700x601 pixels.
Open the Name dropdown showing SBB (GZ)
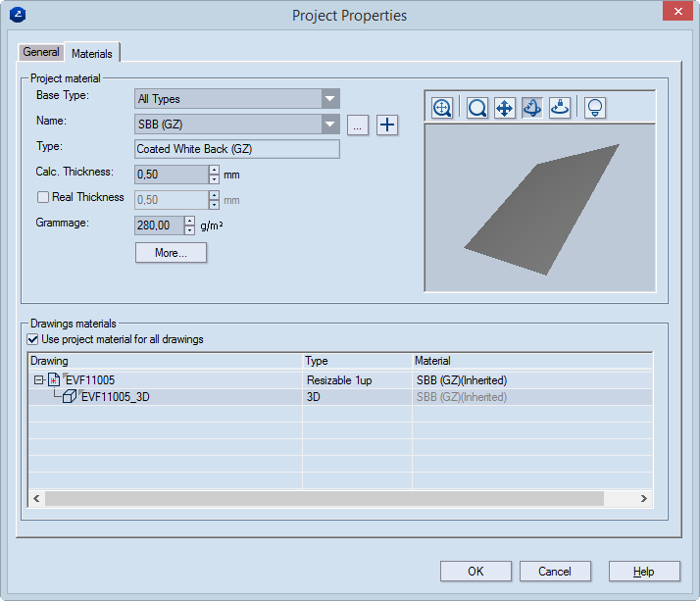click(330, 125)
